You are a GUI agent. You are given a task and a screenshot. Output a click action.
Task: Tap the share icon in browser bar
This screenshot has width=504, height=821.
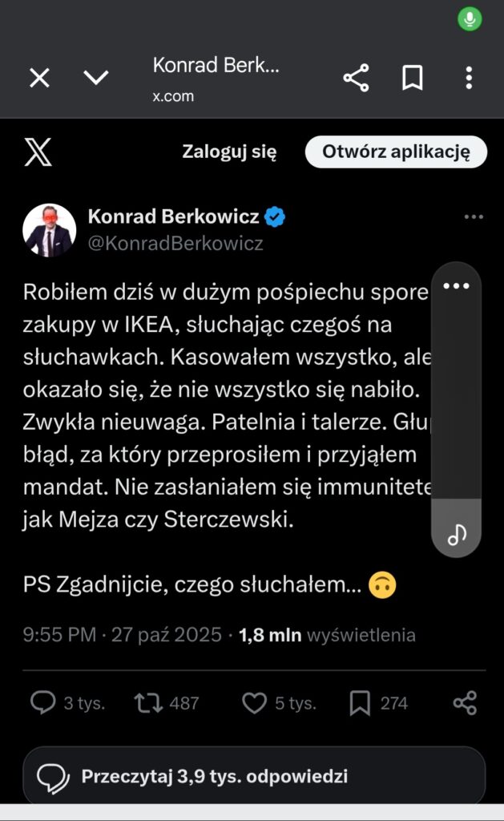pyautogui.click(x=356, y=78)
